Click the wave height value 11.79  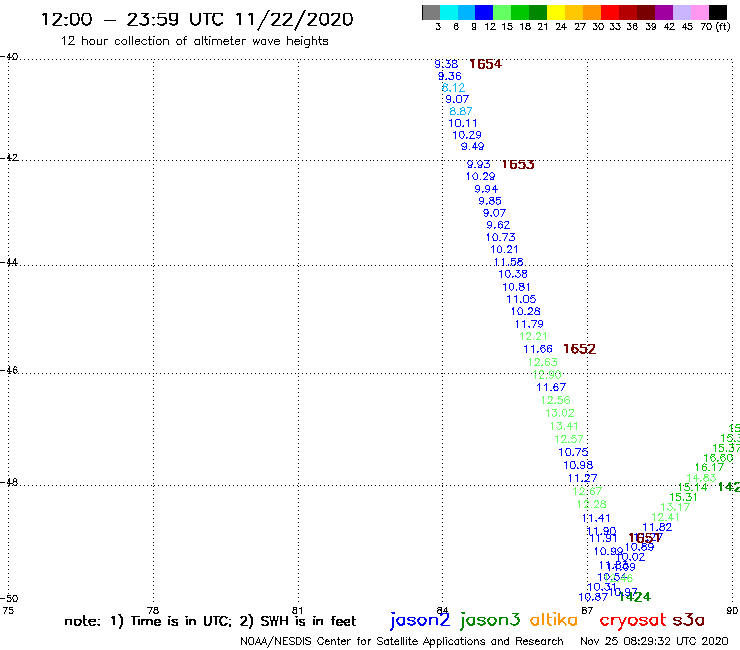(530, 324)
